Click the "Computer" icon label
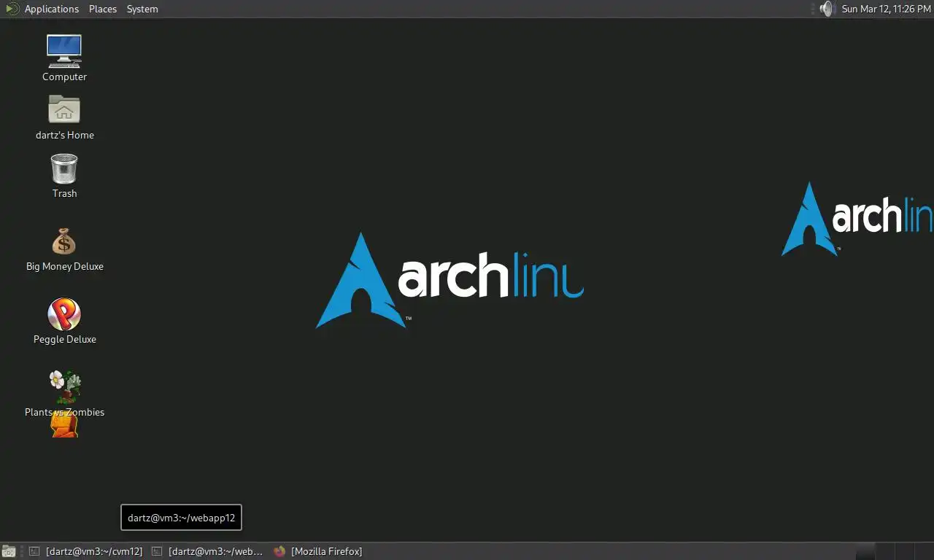This screenshot has height=560, width=934. (64, 77)
